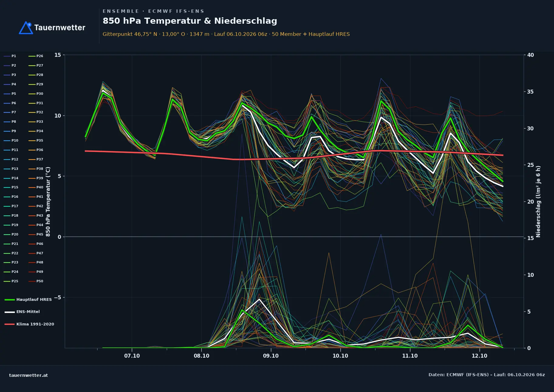
Task: Click the Daten: ECMWF footer credit
Action: 487,375
